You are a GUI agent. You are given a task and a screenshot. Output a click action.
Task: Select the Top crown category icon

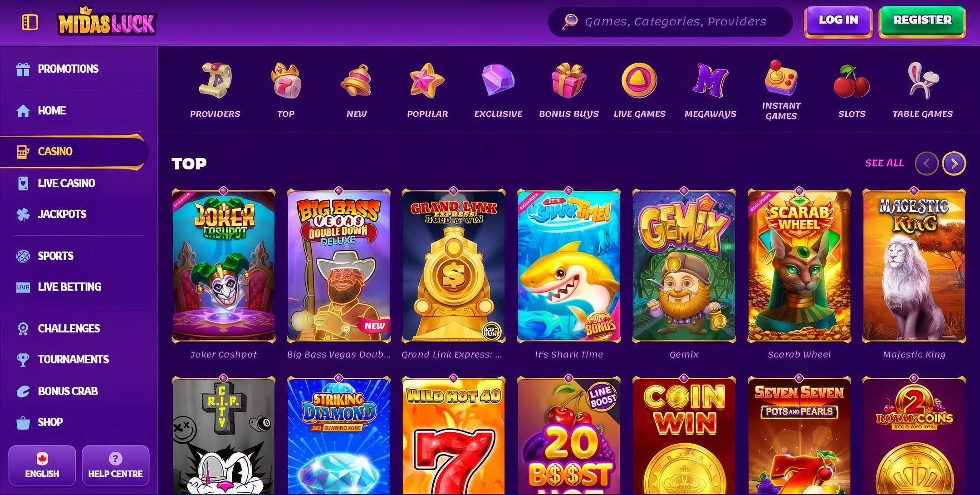[286, 80]
